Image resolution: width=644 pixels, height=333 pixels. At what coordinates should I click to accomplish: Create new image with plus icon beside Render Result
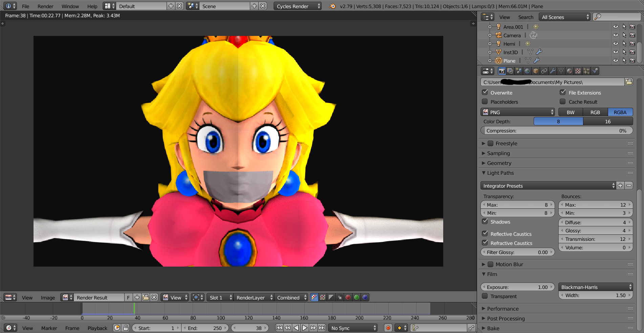137,297
